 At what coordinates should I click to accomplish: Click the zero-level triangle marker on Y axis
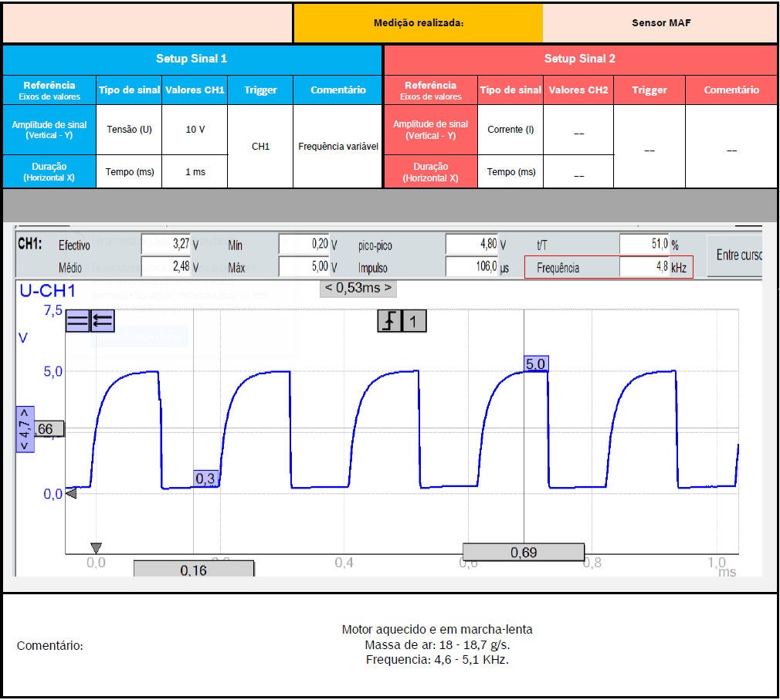tap(70, 493)
